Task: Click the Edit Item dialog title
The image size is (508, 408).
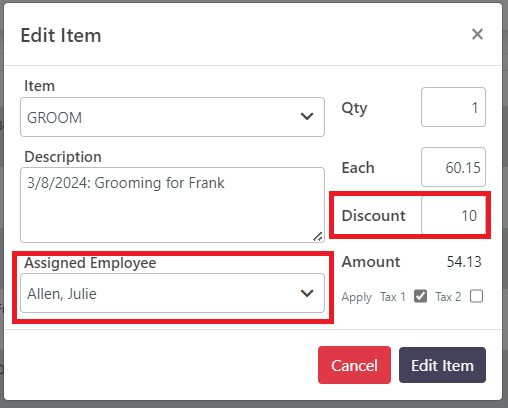Action: (x=61, y=35)
